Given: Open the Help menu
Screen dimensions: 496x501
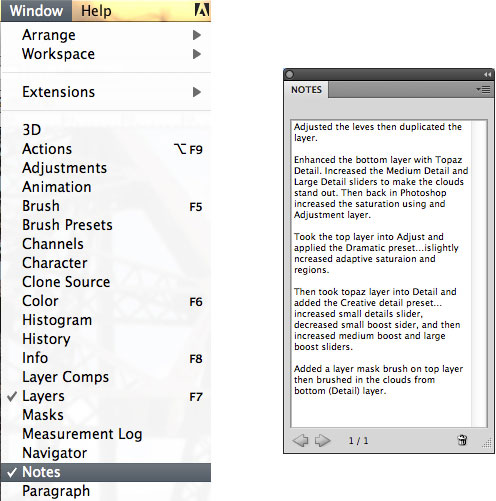Looking at the screenshot, I should pyautogui.click(x=96, y=11).
